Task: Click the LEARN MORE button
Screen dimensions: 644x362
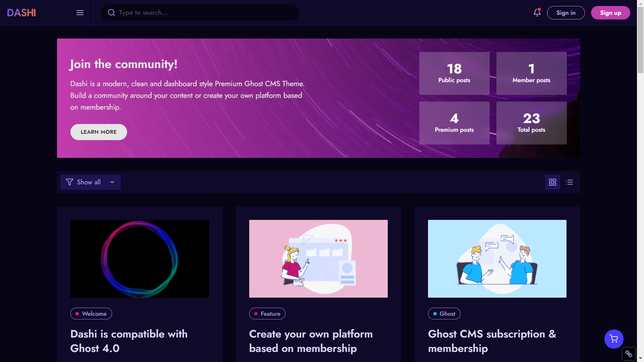Action: tap(99, 132)
